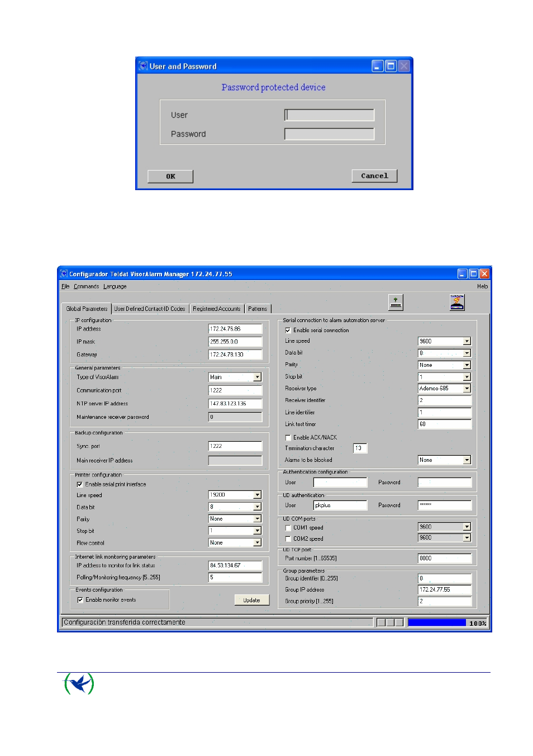The height and width of the screenshot is (756, 533).
Task: Click IP address to monitor field
Action: pos(235,565)
